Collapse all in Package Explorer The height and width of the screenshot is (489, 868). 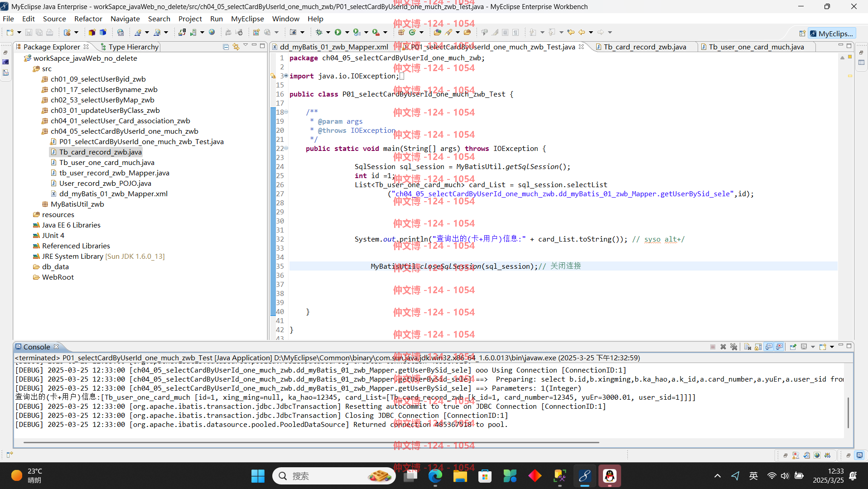(226, 47)
